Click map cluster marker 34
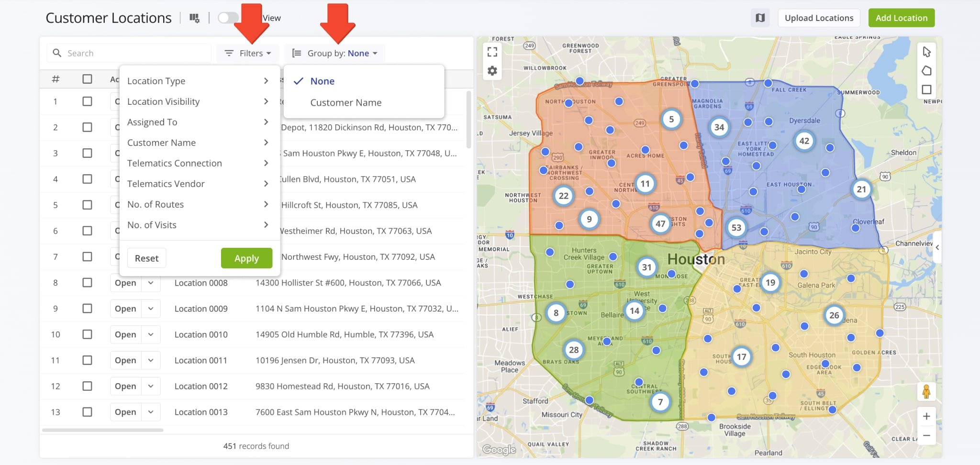Viewport: 980px width, 465px height. click(719, 127)
